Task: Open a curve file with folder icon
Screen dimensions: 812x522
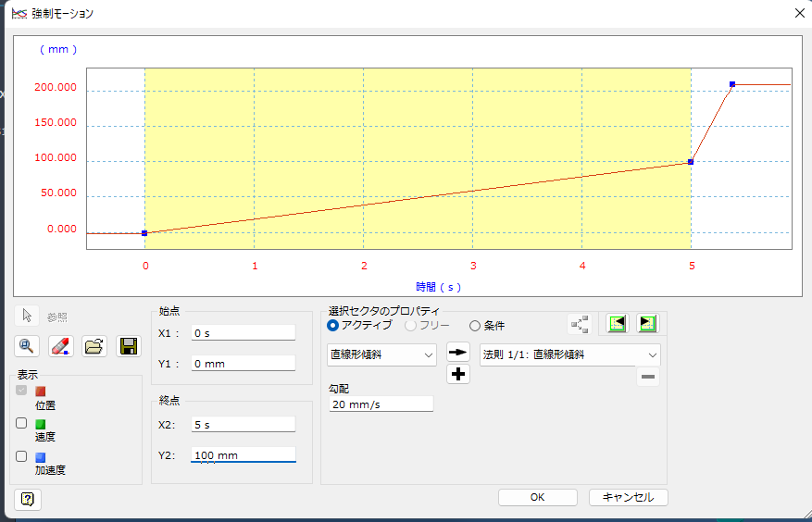Action: tap(94, 346)
